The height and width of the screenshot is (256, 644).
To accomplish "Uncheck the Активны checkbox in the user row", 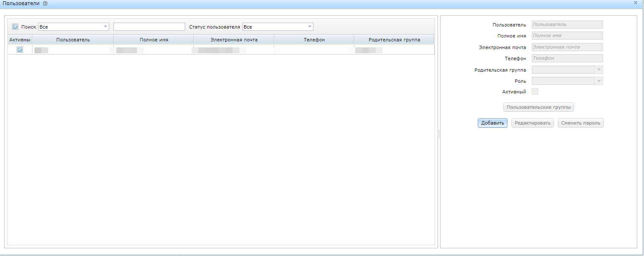I will click(20, 49).
